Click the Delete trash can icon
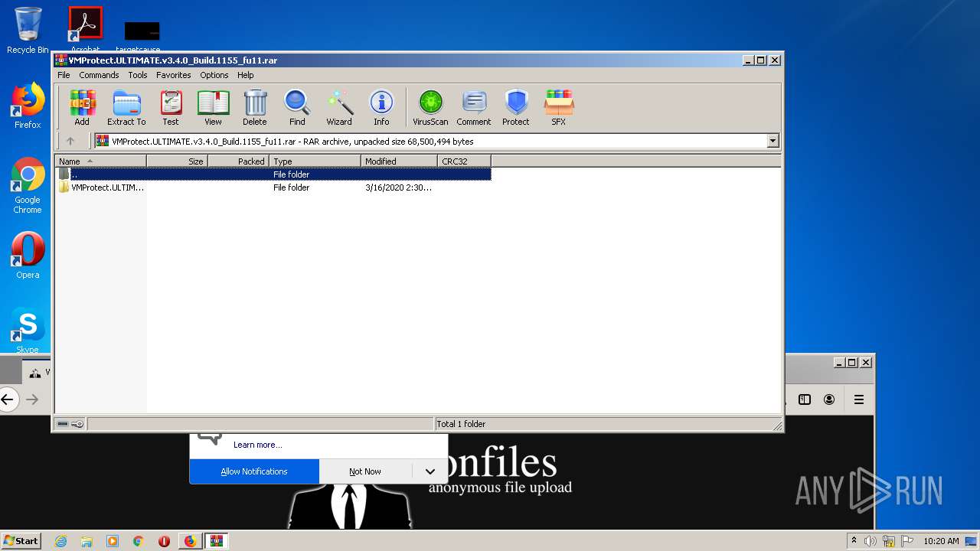This screenshot has width=980, height=551. coord(255,107)
